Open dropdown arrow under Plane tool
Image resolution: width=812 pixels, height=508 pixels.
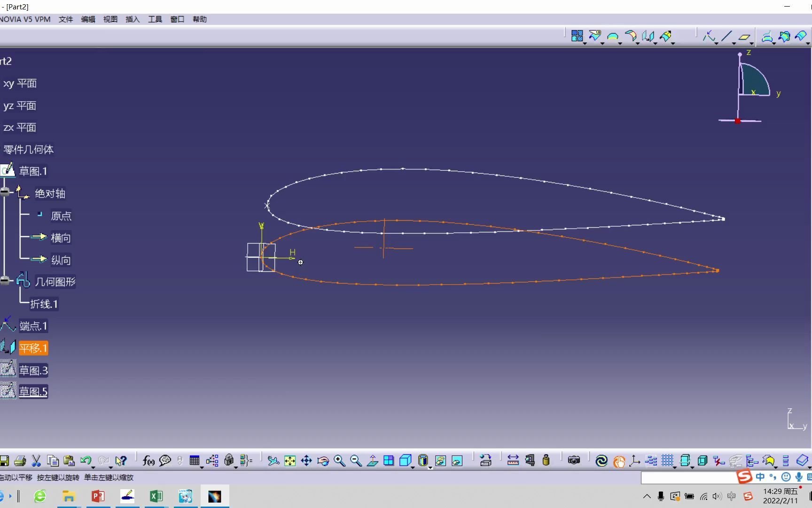[x=752, y=44]
